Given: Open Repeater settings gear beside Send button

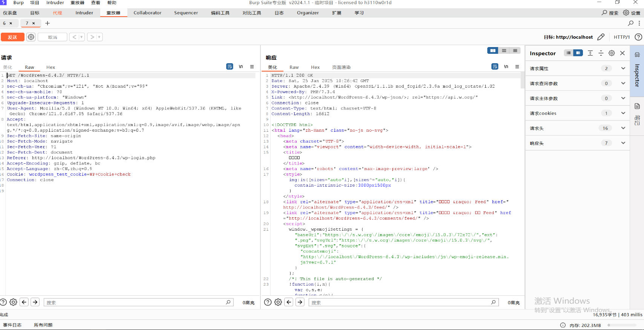Looking at the screenshot, I should [x=31, y=37].
